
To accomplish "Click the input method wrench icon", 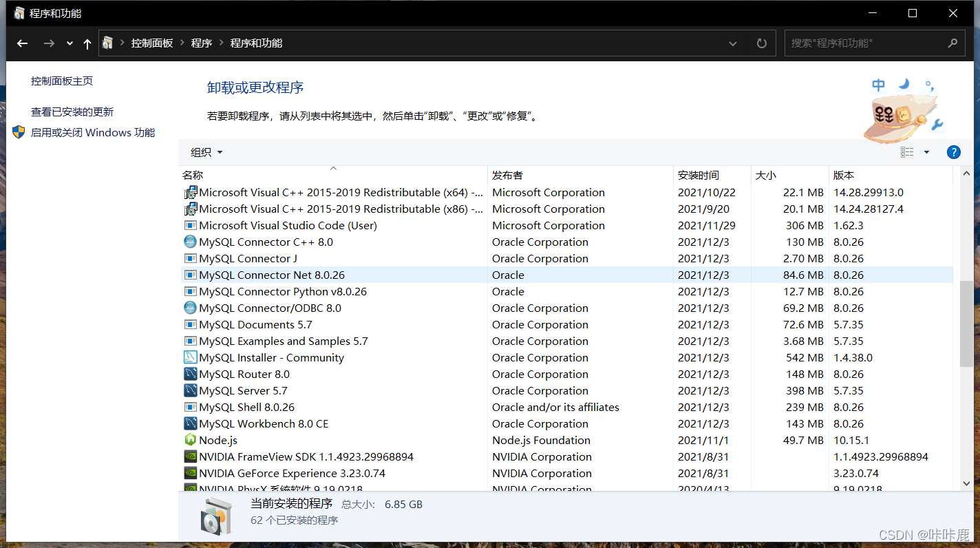I will 937,125.
